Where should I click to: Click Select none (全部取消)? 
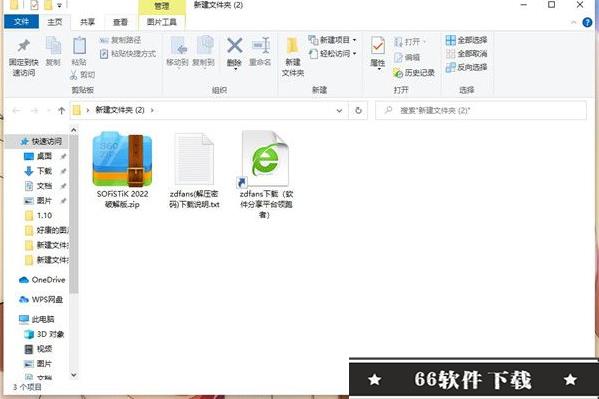[466, 54]
